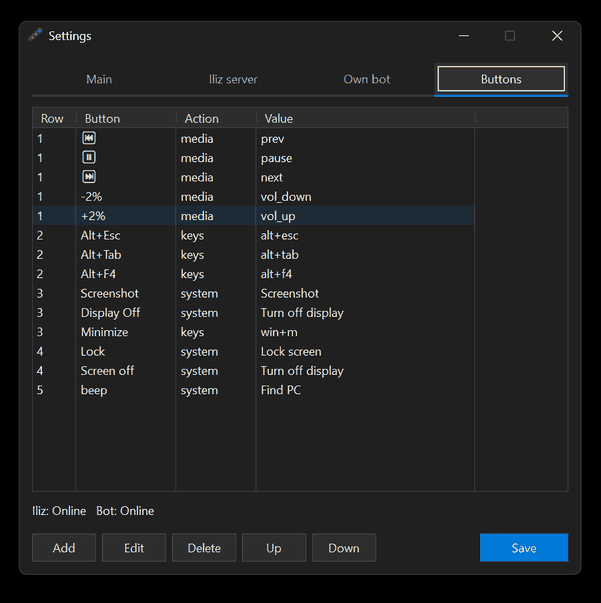Switch to the Main tab

[99, 79]
